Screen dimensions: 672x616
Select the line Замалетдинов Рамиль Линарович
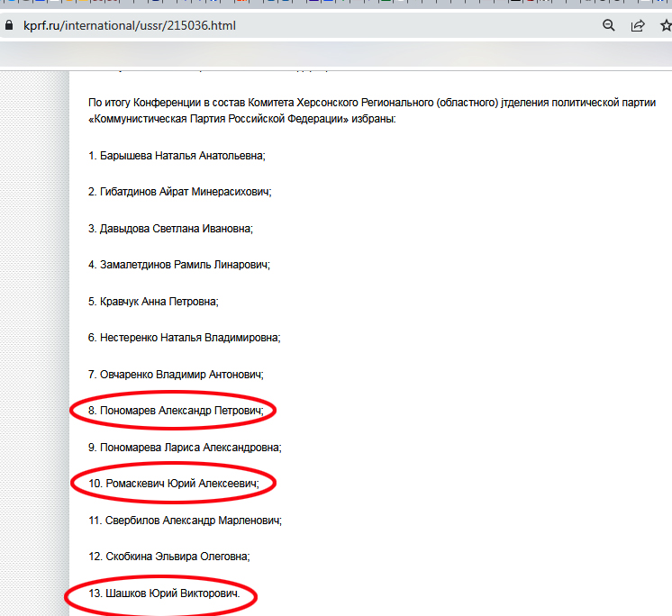[179, 265]
